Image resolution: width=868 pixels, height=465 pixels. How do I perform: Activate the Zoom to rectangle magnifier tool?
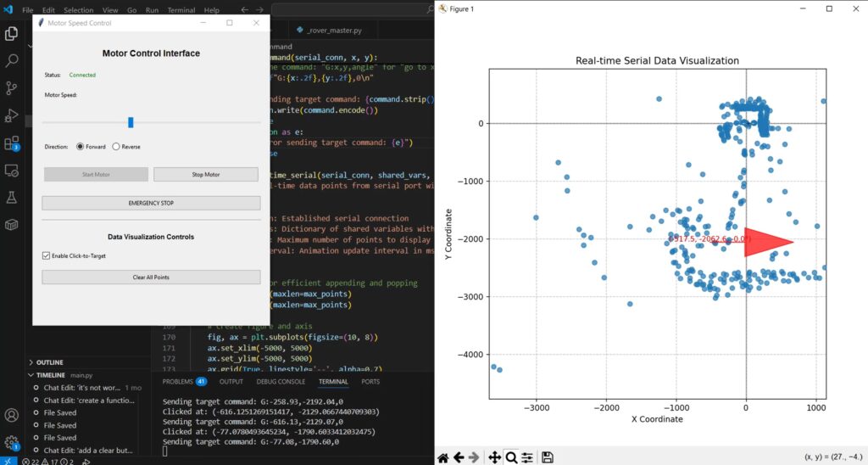[x=512, y=457]
